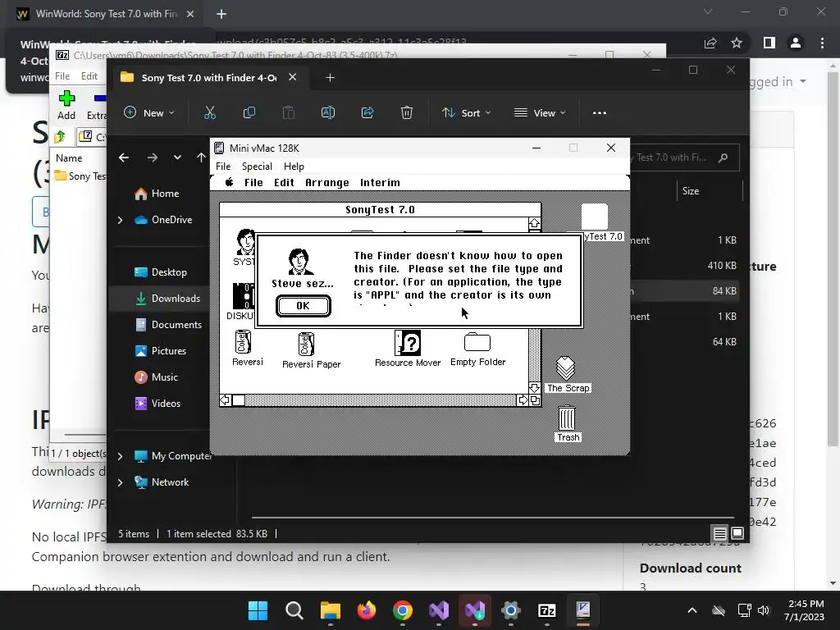Viewport: 840px width, 630px height.
Task: Expand the My Computer tree node
Action: pos(120,456)
